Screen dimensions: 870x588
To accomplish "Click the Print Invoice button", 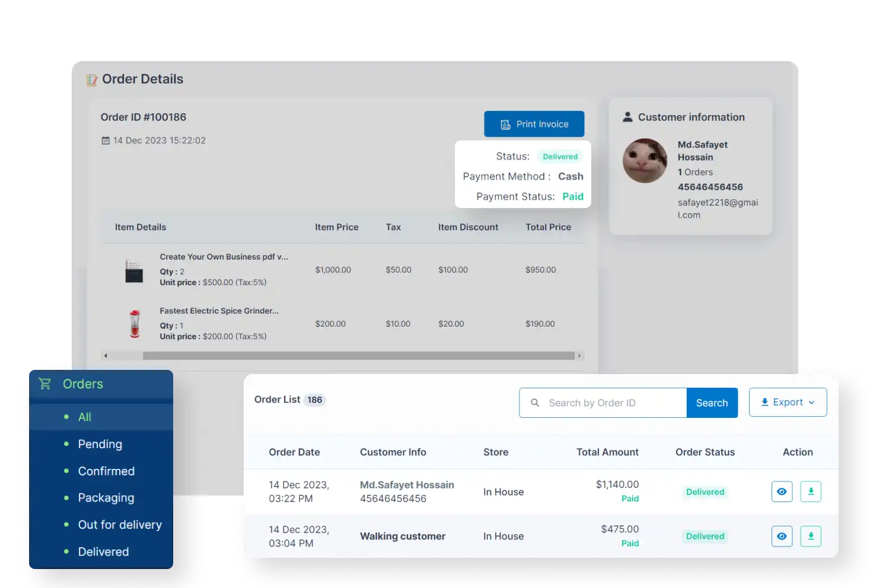I will pyautogui.click(x=534, y=124).
